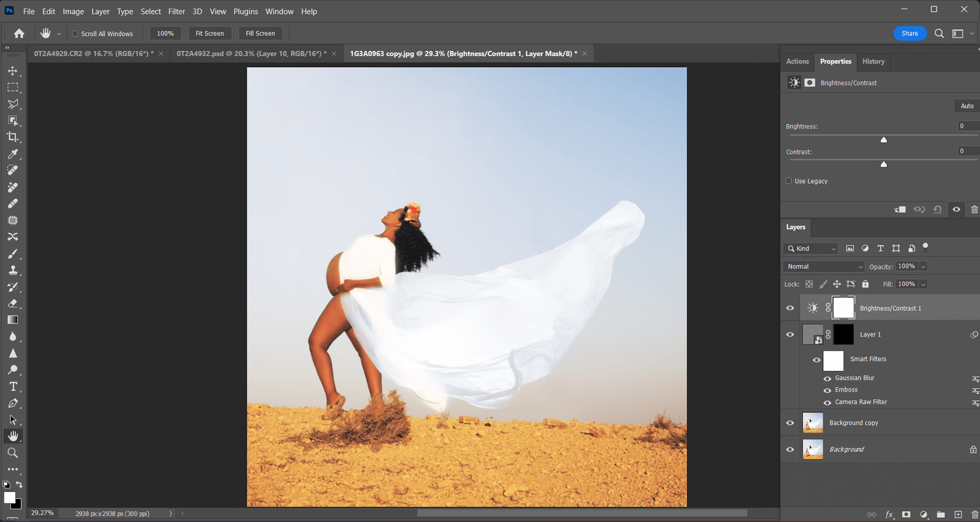The height and width of the screenshot is (522, 980).
Task: Select the Gradient tool
Action: tap(13, 320)
